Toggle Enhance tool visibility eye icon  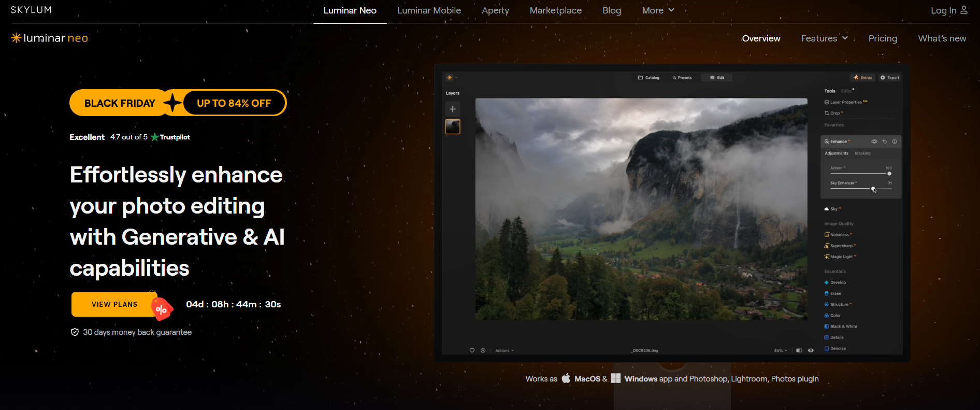point(874,142)
